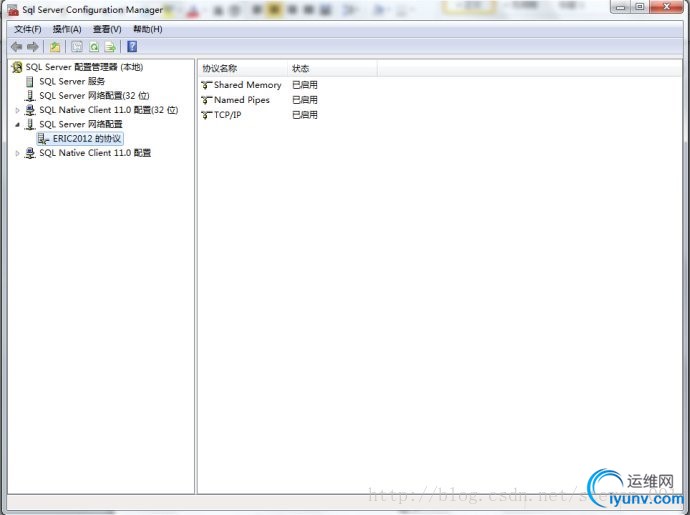Close the Sql Server Configuration Manager window
The image size is (690, 515).
tap(666, 7)
